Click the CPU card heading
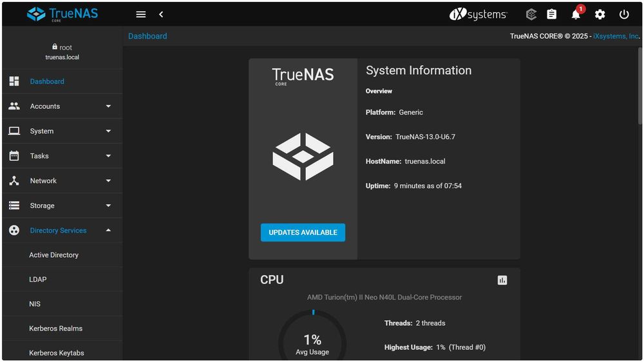This screenshot has height=362, width=644. [x=272, y=280]
